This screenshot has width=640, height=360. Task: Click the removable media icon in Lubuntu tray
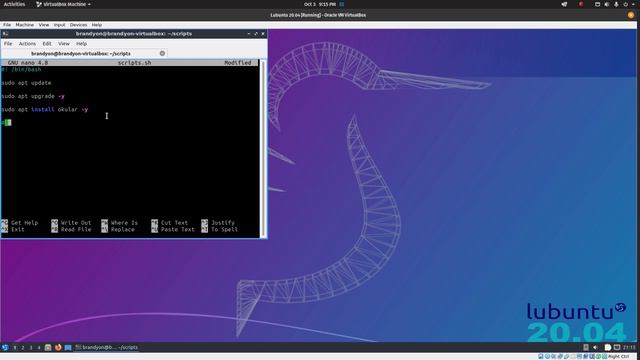(x=586, y=347)
